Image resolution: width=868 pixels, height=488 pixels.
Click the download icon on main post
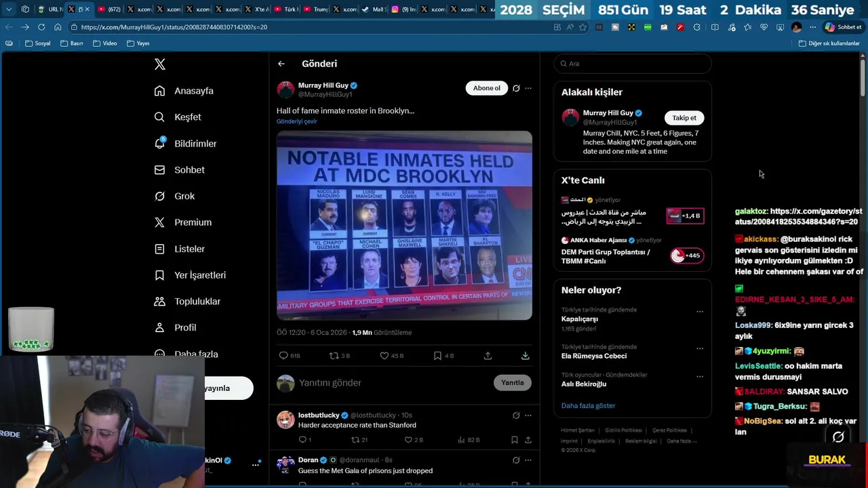[525, 355]
